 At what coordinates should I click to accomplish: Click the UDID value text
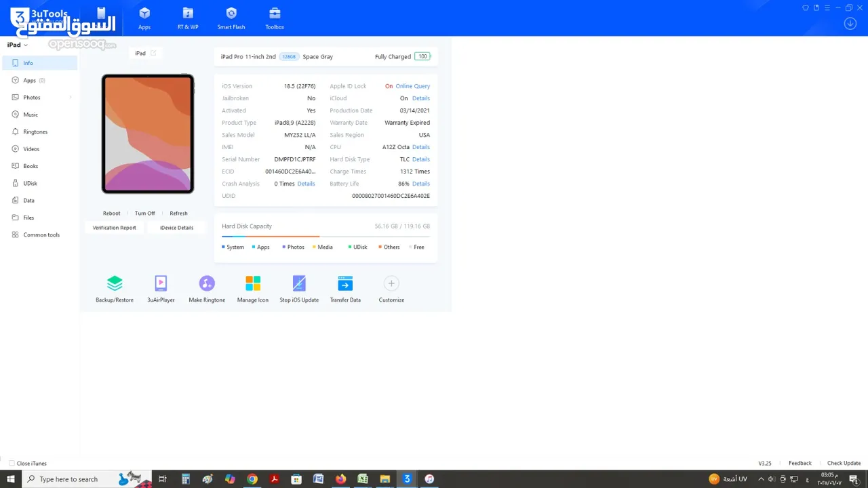pos(391,196)
